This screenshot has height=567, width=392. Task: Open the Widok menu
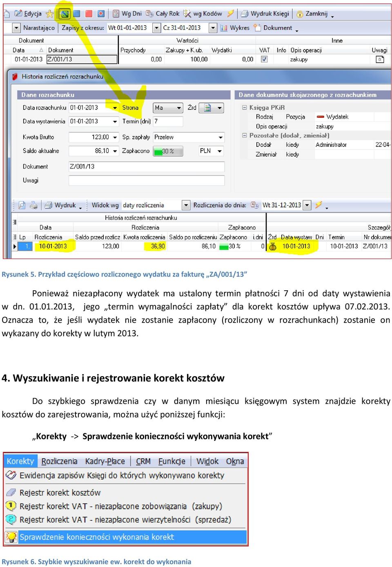[x=207, y=461]
